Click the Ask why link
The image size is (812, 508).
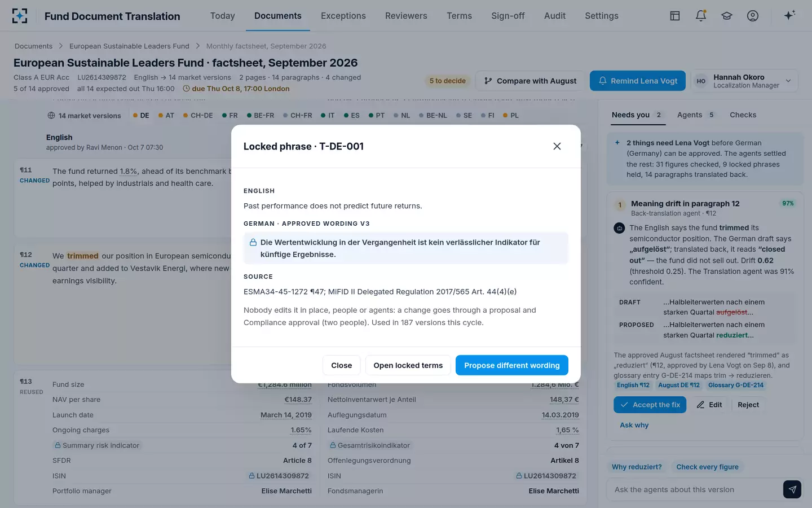pyautogui.click(x=634, y=425)
